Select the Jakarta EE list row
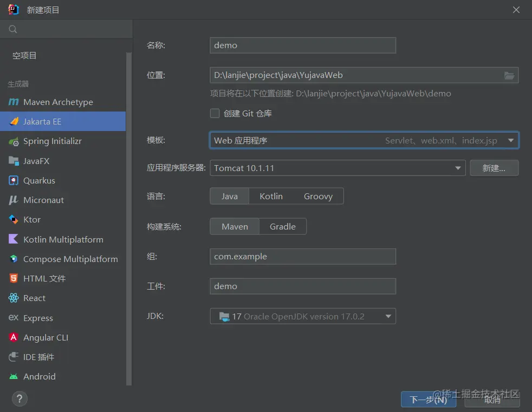The height and width of the screenshot is (412, 532). click(x=63, y=121)
